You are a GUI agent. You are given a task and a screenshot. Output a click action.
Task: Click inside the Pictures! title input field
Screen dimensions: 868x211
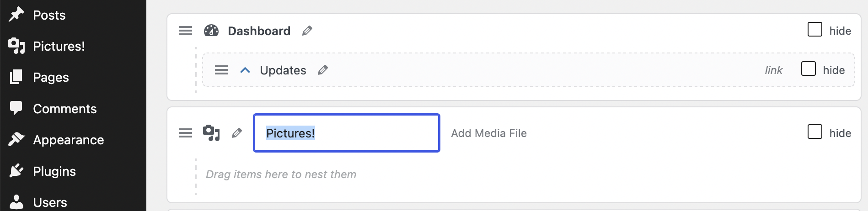(x=347, y=133)
